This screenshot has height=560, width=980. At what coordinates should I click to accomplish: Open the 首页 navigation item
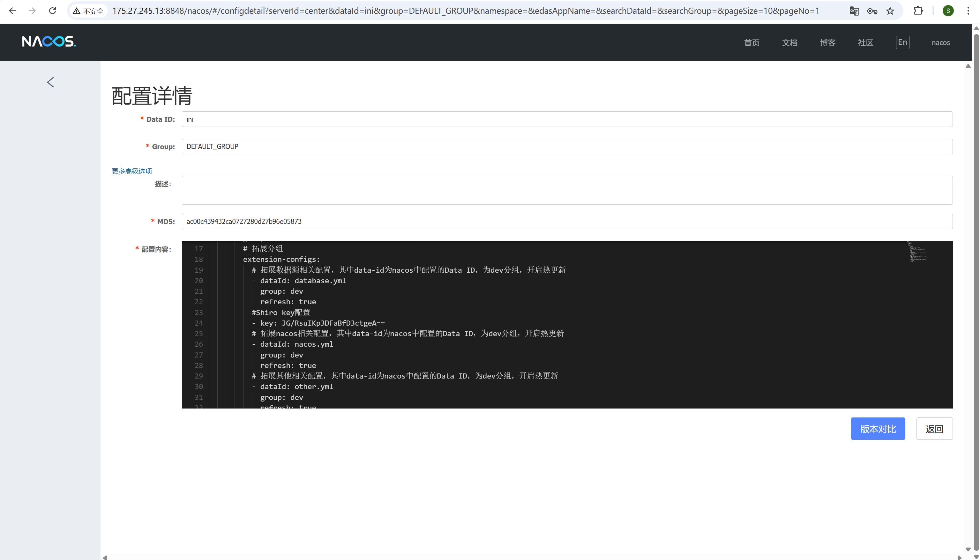click(x=752, y=43)
